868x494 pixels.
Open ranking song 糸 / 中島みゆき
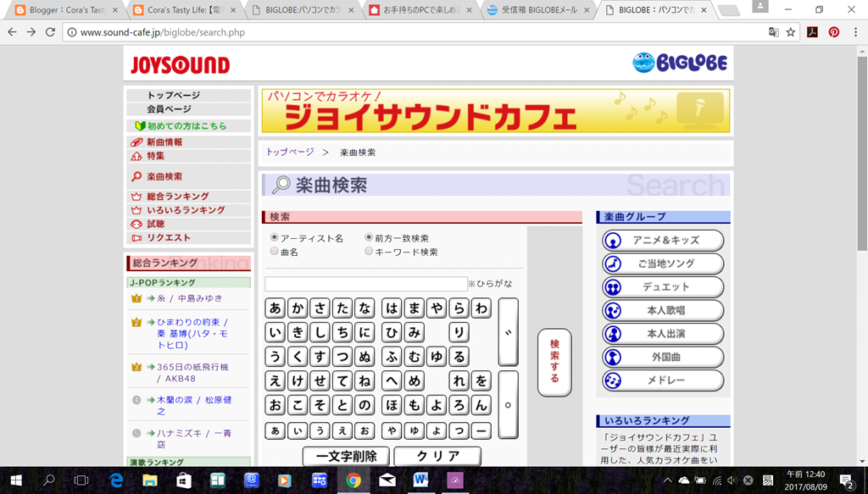[x=189, y=298]
